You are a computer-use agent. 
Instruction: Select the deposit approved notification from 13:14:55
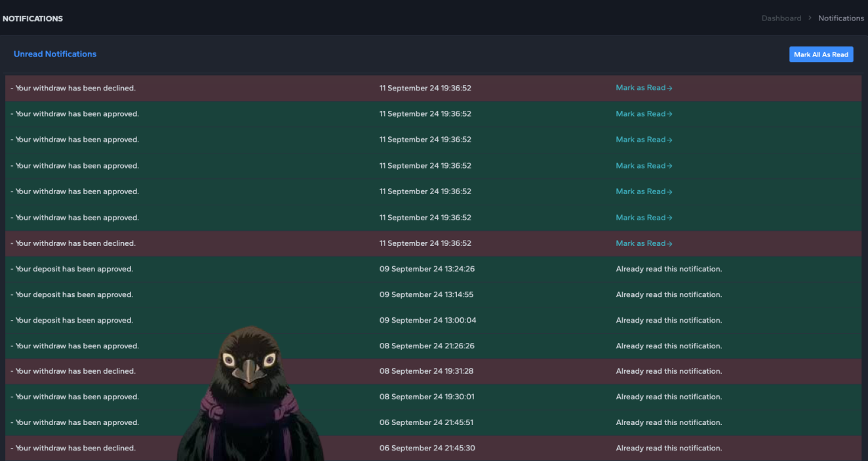[x=433, y=294]
